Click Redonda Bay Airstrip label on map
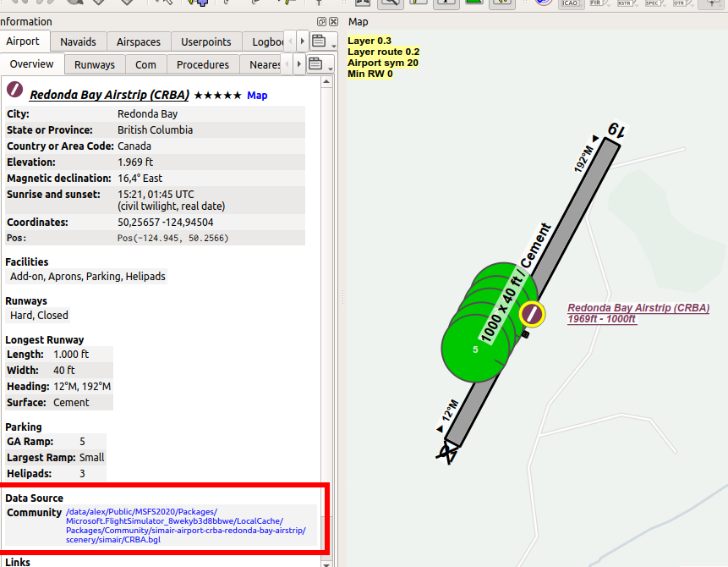Screen dimensions: 728x567 638,313
